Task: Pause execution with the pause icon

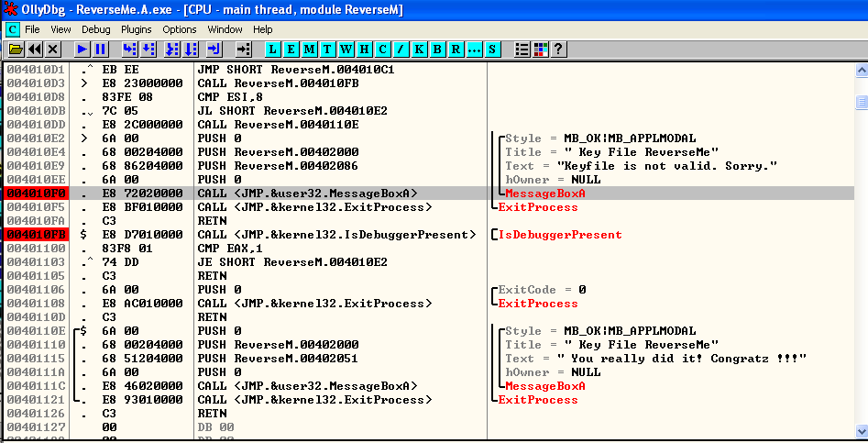Action: point(100,50)
